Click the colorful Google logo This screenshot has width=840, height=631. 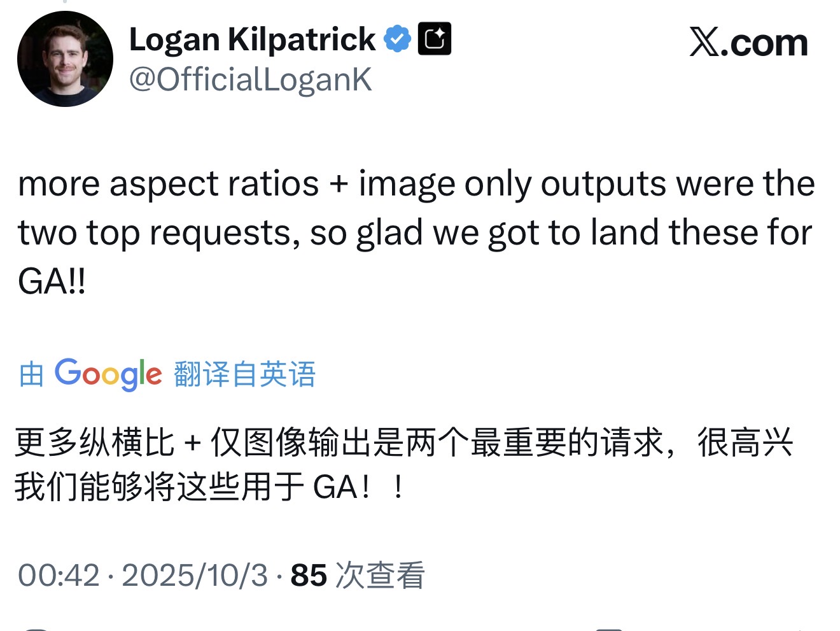[x=108, y=374]
